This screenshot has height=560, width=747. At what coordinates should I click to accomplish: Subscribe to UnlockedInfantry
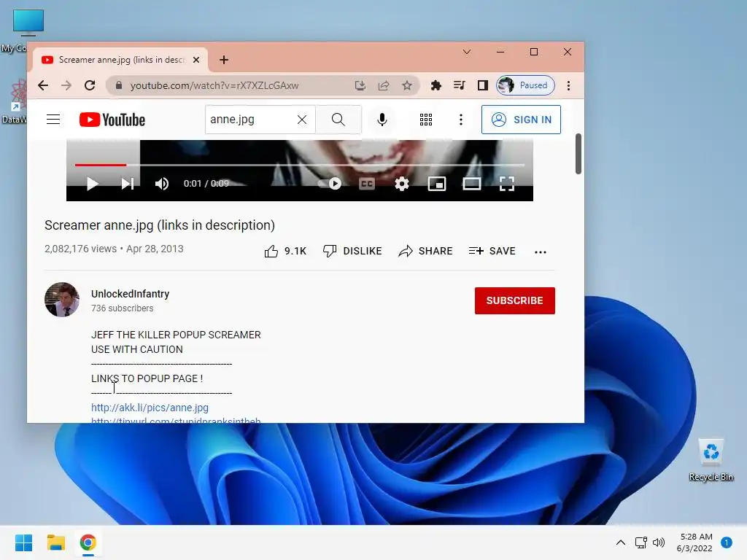coord(514,300)
